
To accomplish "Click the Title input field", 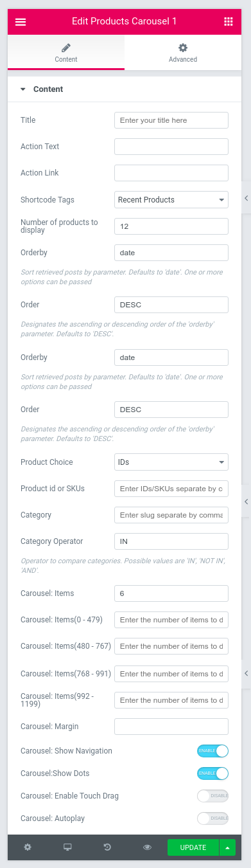I will (171, 120).
